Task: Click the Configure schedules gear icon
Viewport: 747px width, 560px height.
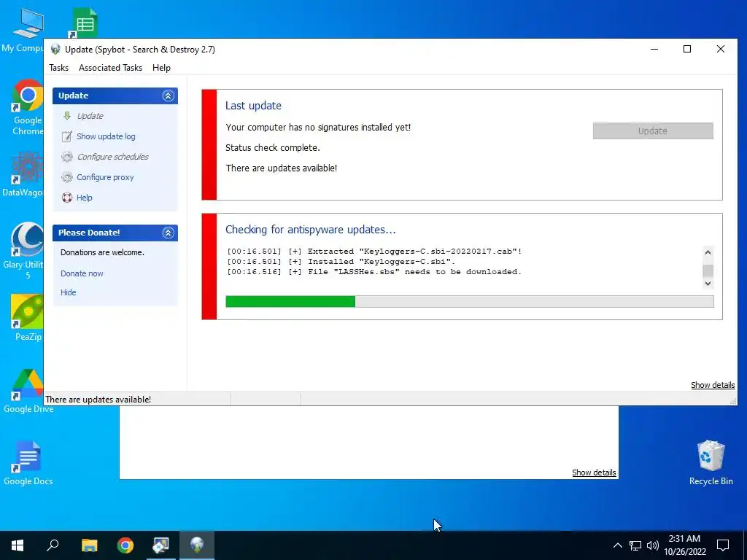Action: tap(67, 157)
